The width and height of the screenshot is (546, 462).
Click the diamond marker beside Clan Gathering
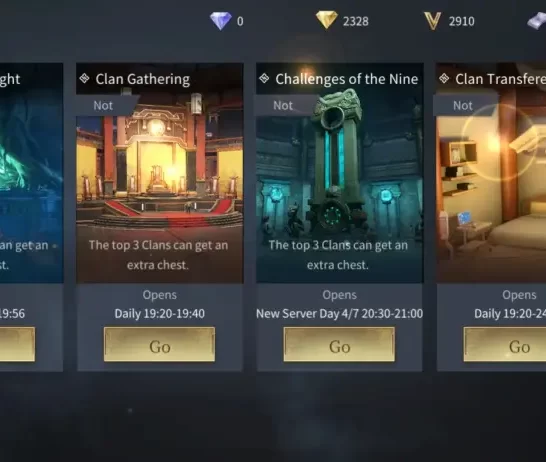click(84, 78)
